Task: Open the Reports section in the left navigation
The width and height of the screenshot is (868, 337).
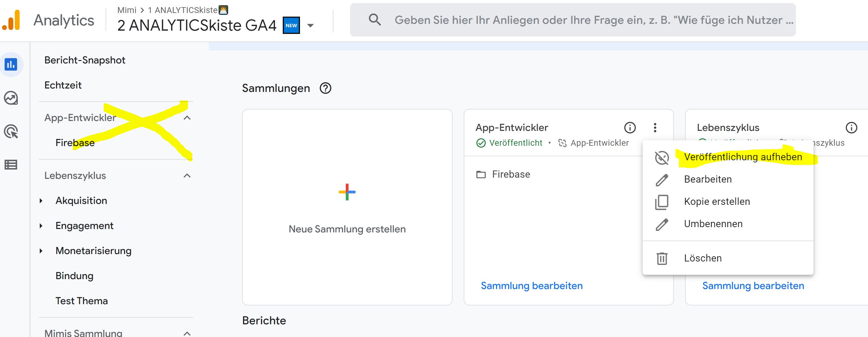Action: click(11, 64)
